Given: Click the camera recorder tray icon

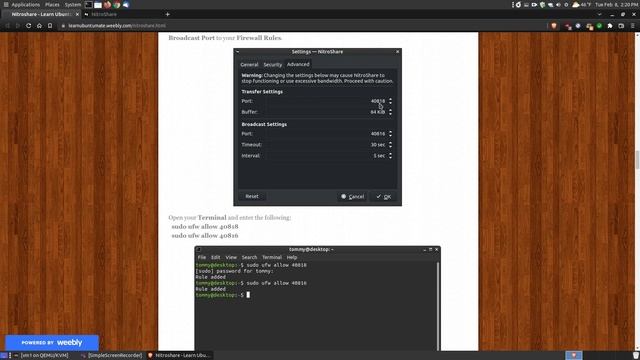Looking at the screenshot, I should tap(534, 4).
